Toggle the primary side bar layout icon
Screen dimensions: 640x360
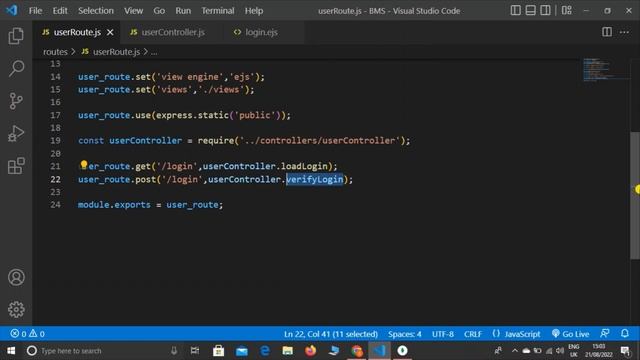click(516, 10)
